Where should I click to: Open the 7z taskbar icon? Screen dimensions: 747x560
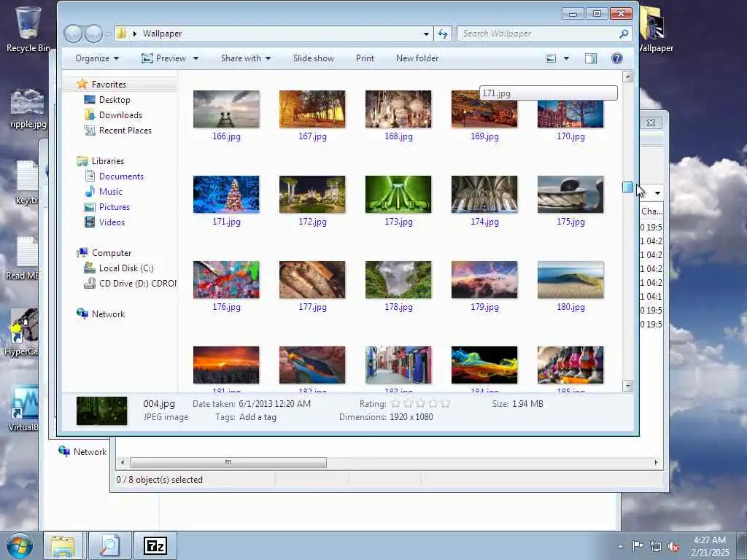tap(155, 545)
